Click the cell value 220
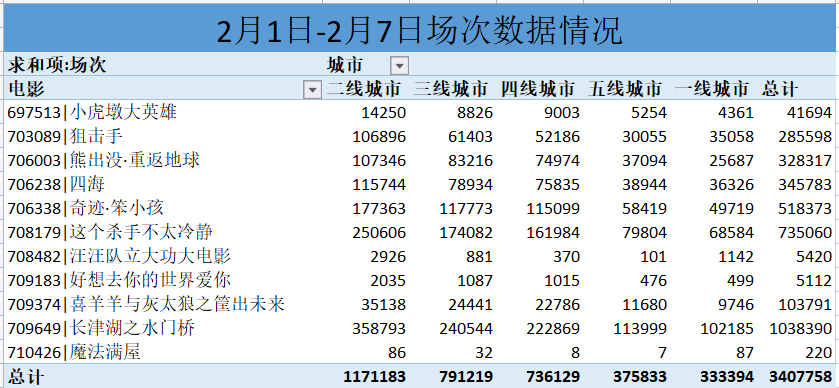Screen dimensions: 839x388 [x=819, y=353]
